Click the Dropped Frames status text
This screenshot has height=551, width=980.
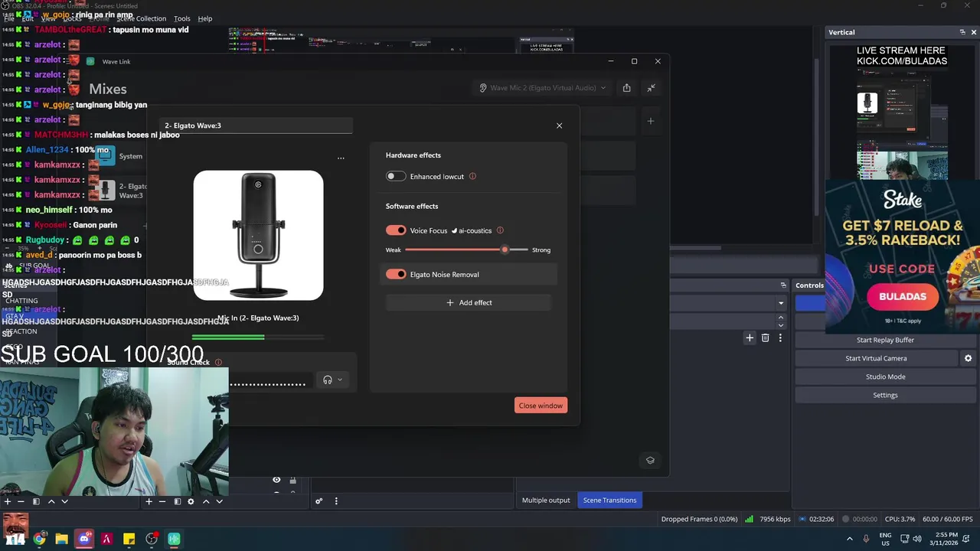pos(700,520)
